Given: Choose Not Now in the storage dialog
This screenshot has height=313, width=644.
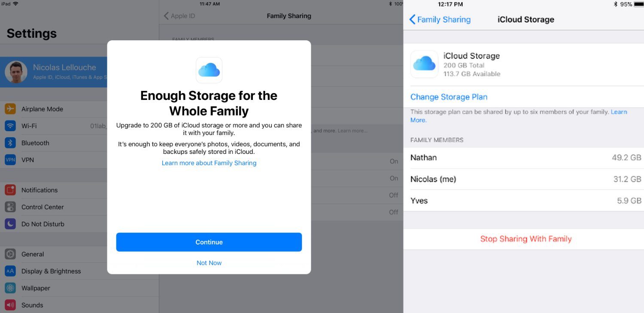Looking at the screenshot, I should (x=209, y=263).
